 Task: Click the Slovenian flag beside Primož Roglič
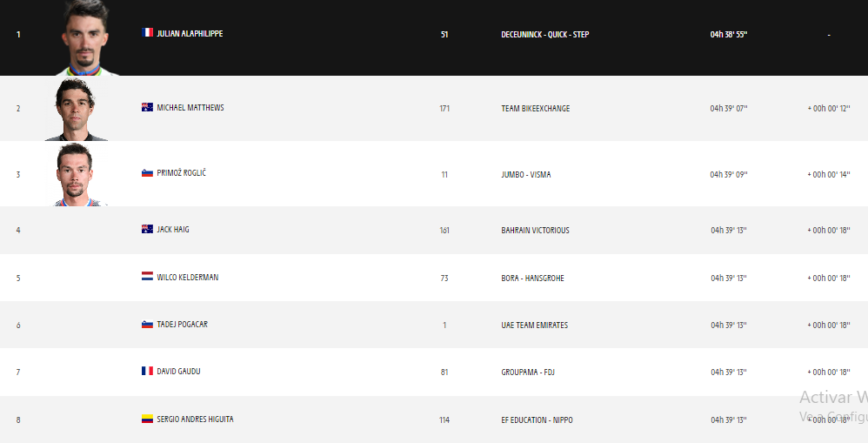147,173
